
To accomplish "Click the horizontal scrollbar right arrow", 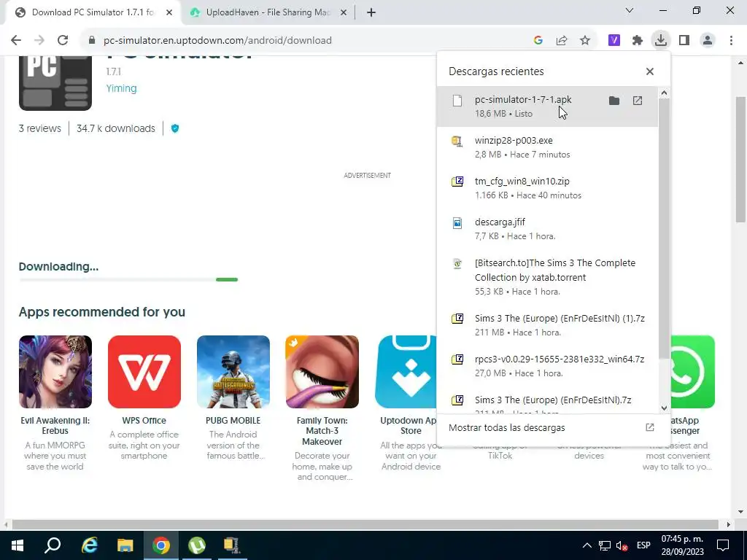I will 728,525.
